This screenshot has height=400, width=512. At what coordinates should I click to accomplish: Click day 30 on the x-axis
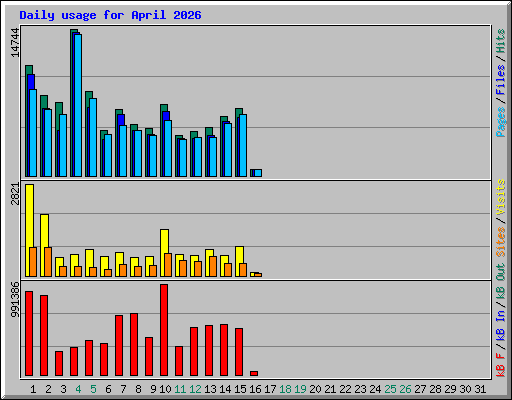pos(465,389)
